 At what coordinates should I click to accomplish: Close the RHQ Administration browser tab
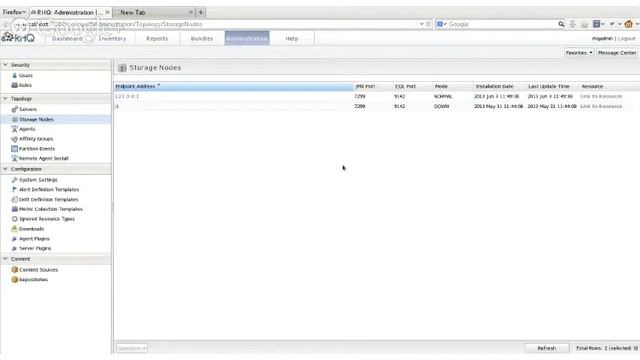coord(107,13)
